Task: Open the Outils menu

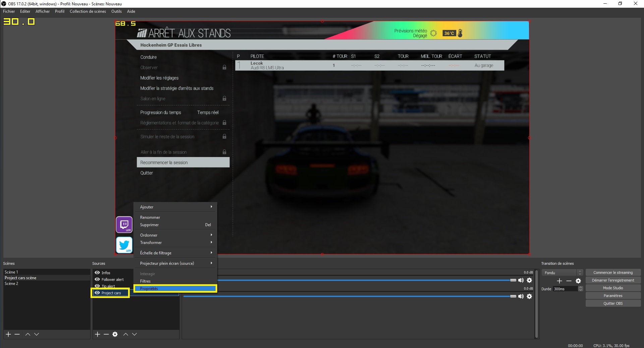Action: [x=117, y=11]
